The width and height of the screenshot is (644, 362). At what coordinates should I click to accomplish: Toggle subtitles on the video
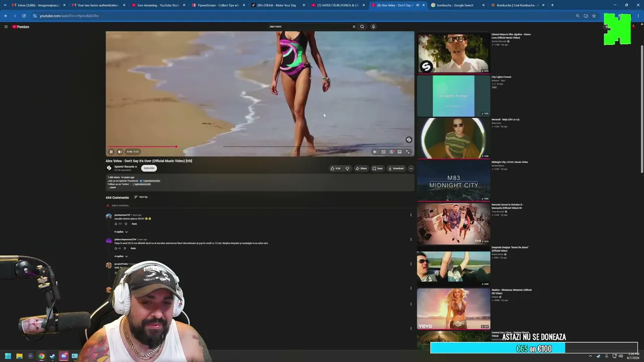tap(383, 151)
